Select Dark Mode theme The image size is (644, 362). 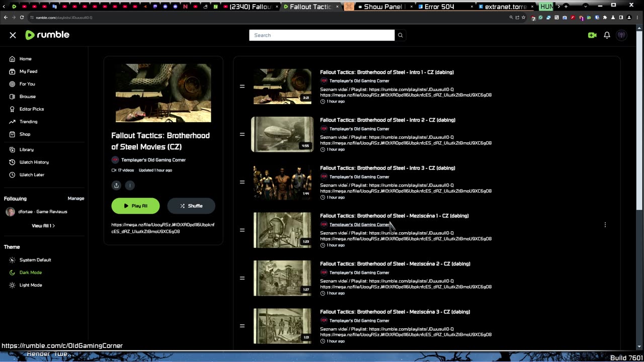coord(31,273)
